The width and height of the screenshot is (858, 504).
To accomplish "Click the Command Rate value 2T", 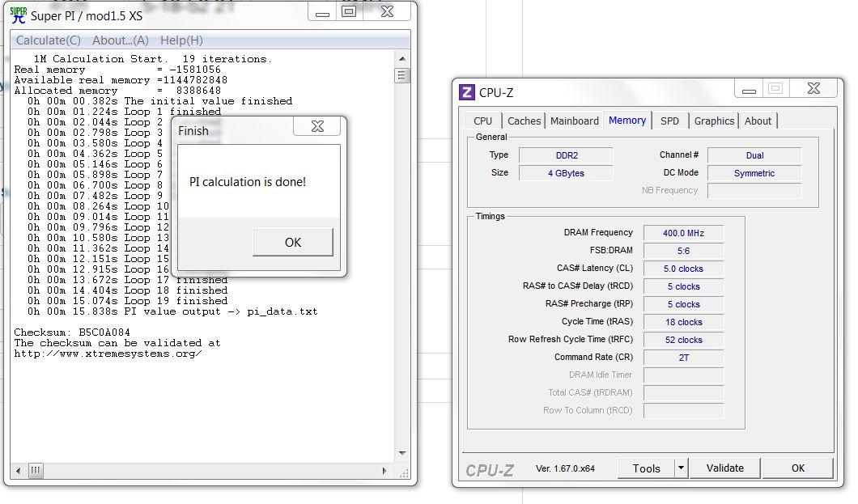I will point(683,358).
